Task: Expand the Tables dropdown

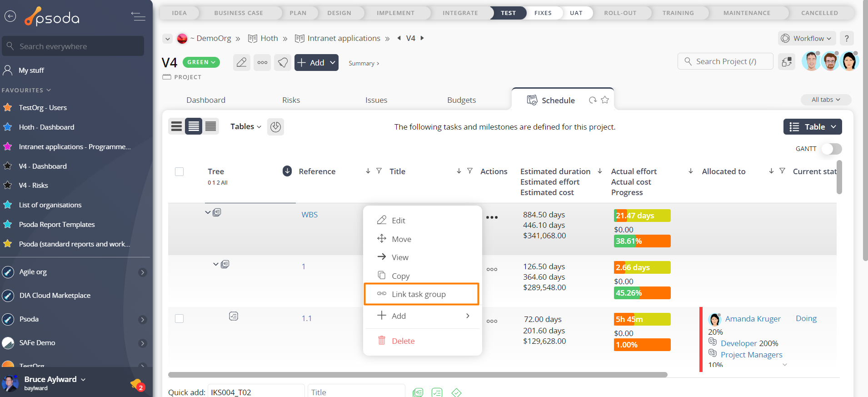Action: pyautogui.click(x=245, y=126)
